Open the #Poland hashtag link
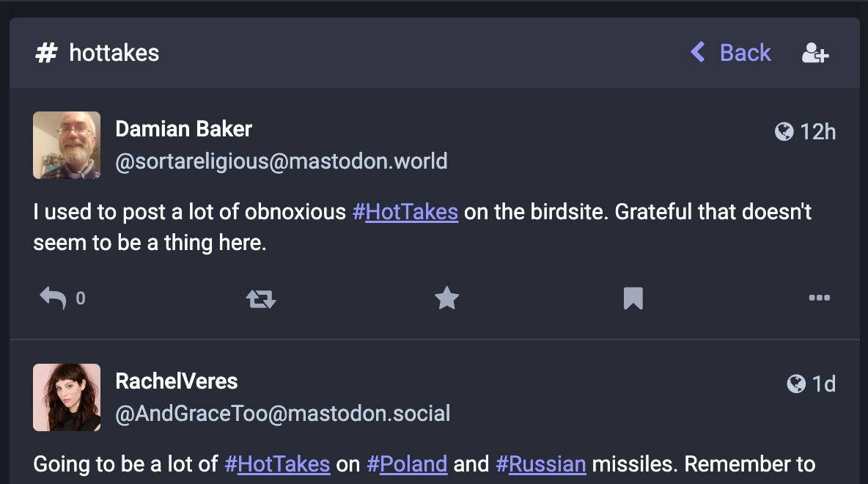 pyautogui.click(x=407, y=464)
